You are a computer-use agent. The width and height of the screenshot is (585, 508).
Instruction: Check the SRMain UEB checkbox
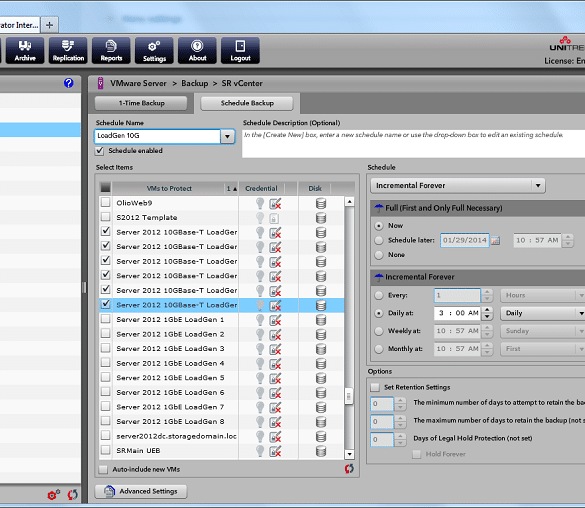106,450
